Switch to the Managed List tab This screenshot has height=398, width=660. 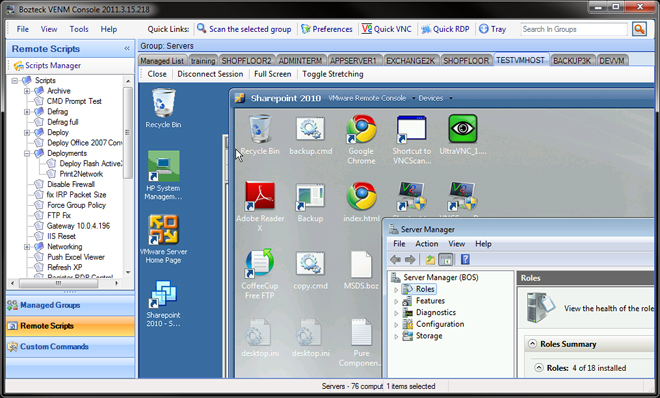(x=162, y=61)
